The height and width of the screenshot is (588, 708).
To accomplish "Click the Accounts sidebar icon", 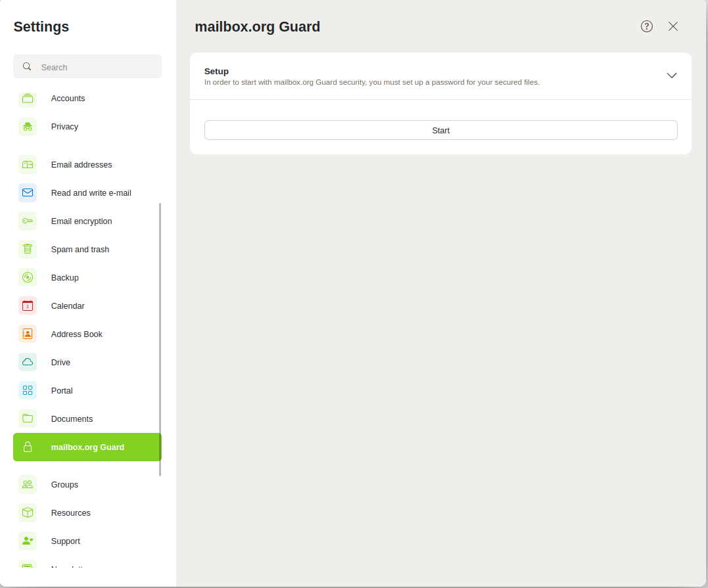I will 28,99.
